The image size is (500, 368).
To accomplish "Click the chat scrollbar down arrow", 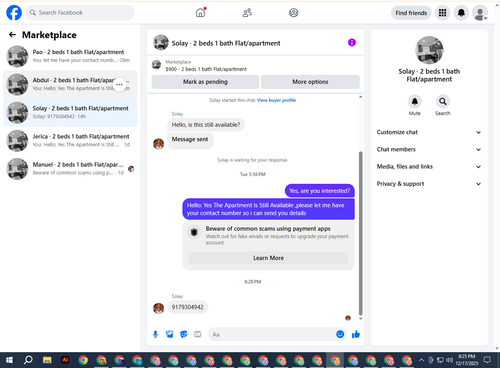I will pos(360,319).
